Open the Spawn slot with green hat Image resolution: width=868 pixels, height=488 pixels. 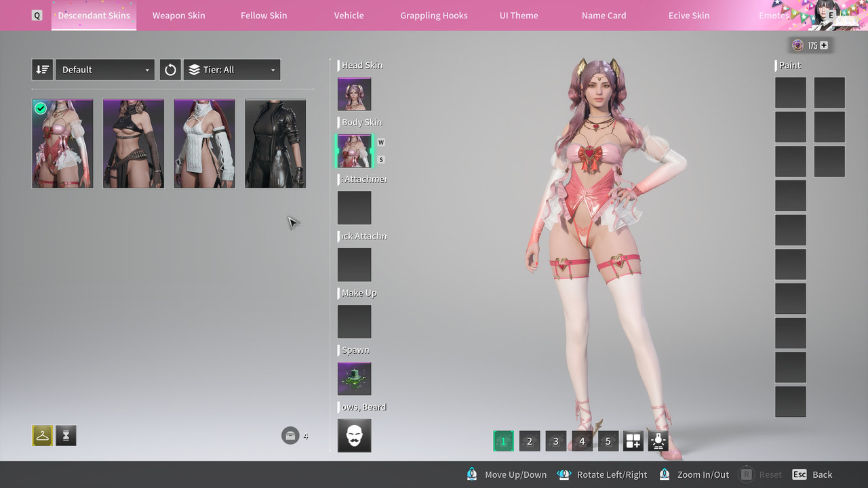point(355,379)
